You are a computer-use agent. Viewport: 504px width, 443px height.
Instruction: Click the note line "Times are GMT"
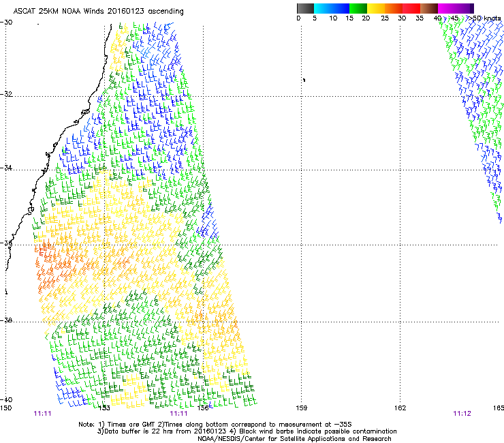(x=131, y=425)
